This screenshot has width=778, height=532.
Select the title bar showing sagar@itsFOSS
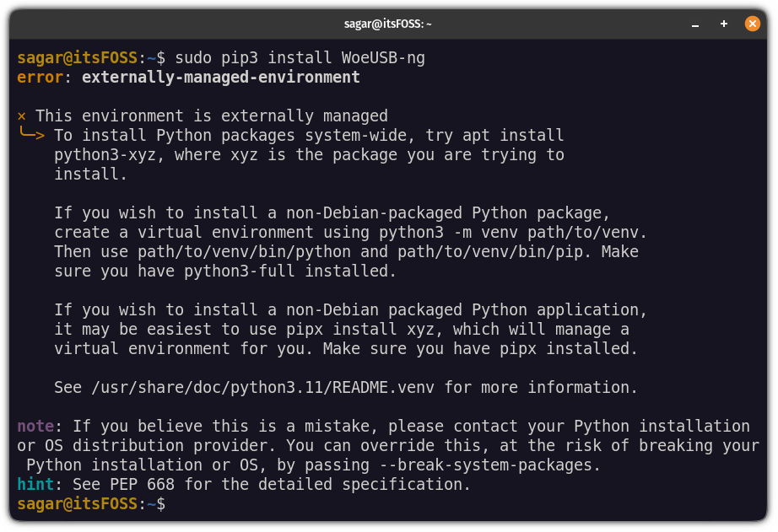tap(389, 24)
